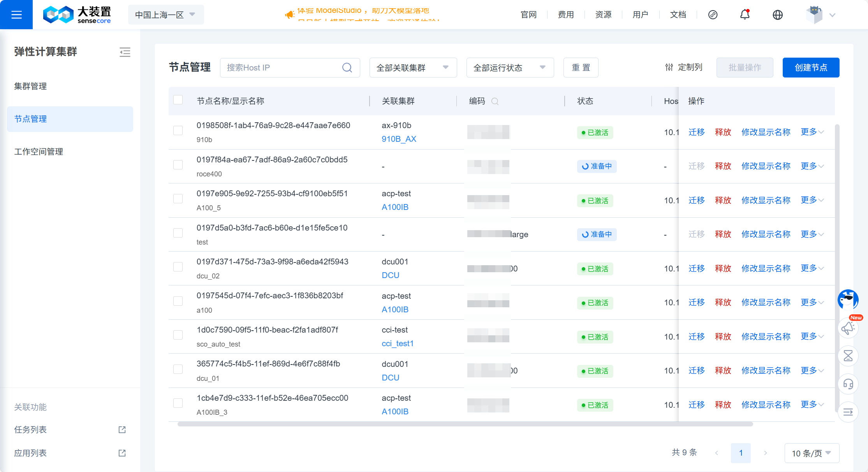
Task: Click the search icon beside 编码 column header
Action: [x=495, y=101]
